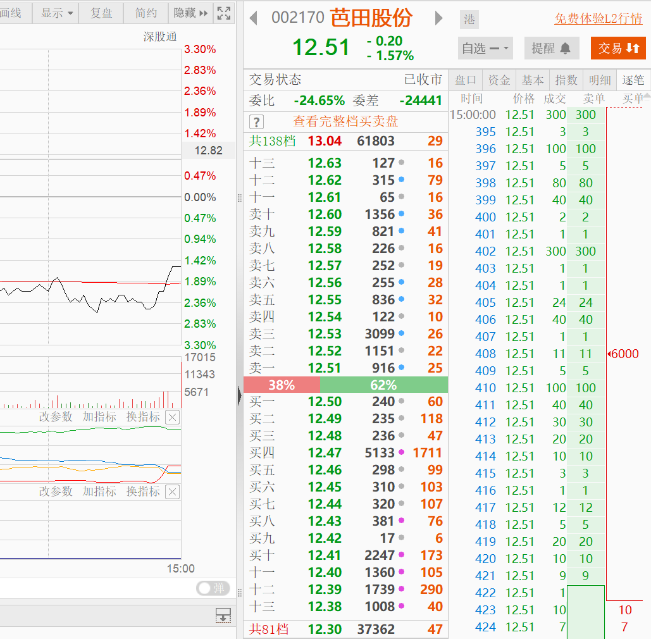Screen dimensions: 651x644
Task: Go to next stock with right arrow
Action: point(438,18)
